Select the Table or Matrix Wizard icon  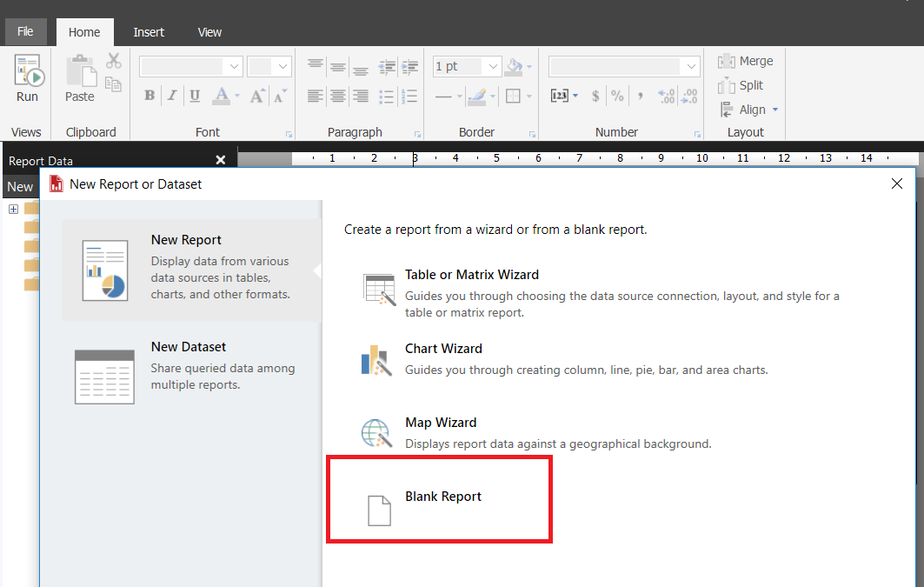[x=379, y=289]
